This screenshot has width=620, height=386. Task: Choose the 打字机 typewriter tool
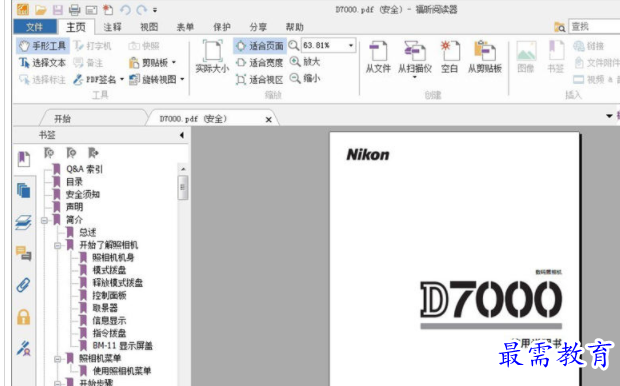coord(93,46)
